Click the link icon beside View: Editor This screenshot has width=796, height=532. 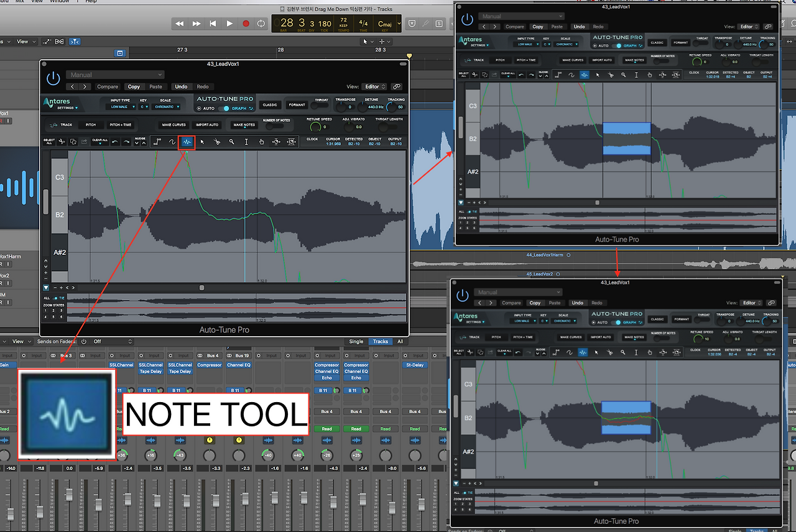397,87
